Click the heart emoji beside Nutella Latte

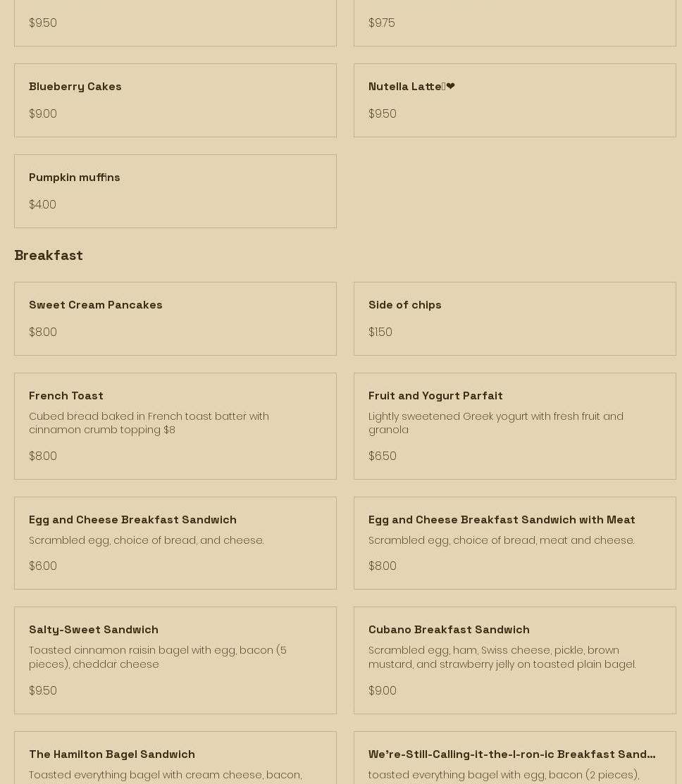coord(450,87)
